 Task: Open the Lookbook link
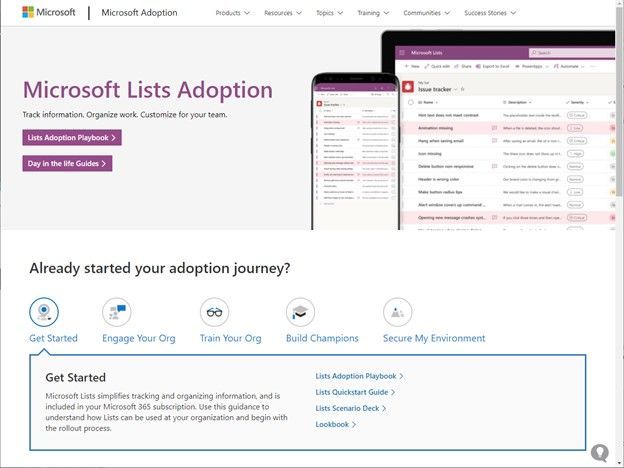point(335,425)
